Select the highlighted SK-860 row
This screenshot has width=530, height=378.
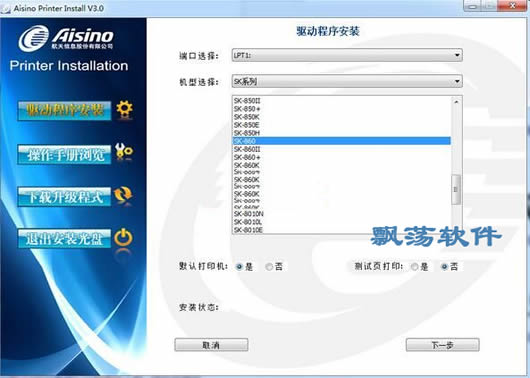pos(342,141)
